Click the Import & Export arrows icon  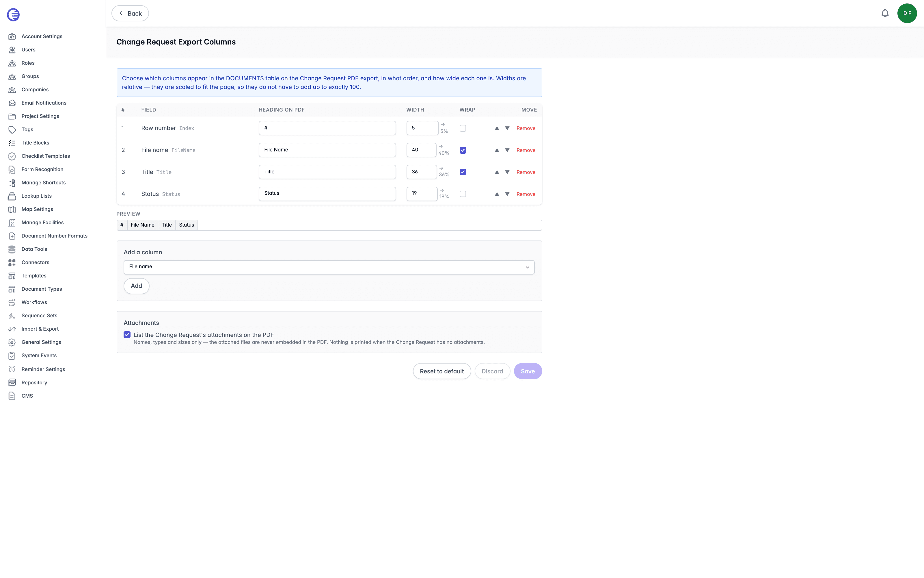[12, 329]
